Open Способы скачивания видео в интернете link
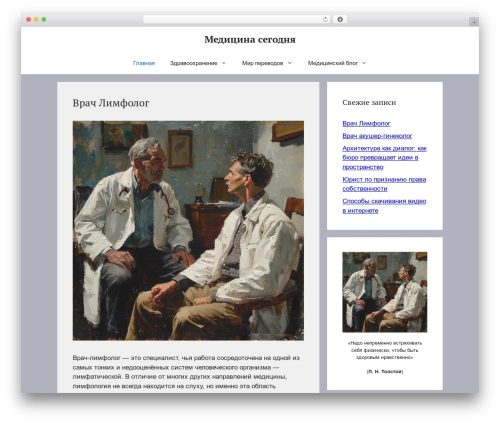 pos(384,206)
